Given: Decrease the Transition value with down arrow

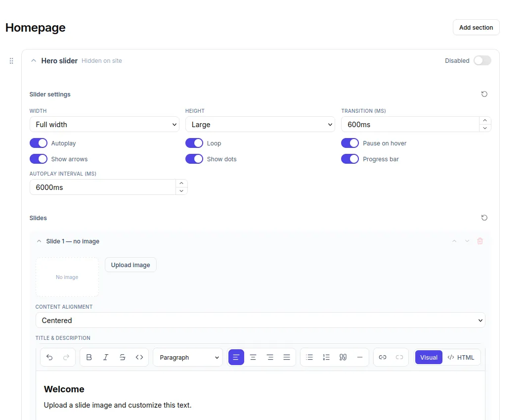Looking at the screenshot, I should tap(485, 128).
